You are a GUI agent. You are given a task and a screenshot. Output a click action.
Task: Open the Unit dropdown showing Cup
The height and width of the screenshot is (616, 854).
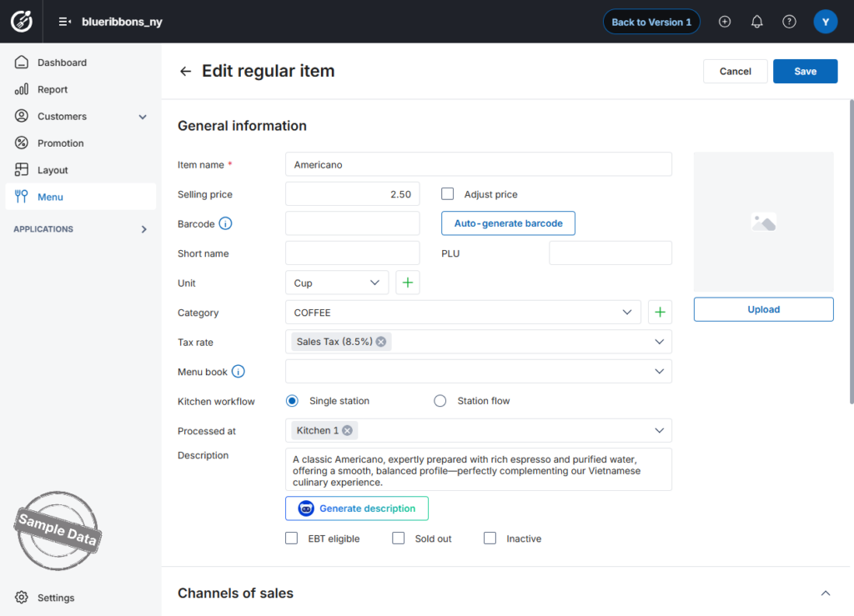click(x=337, y=283)
